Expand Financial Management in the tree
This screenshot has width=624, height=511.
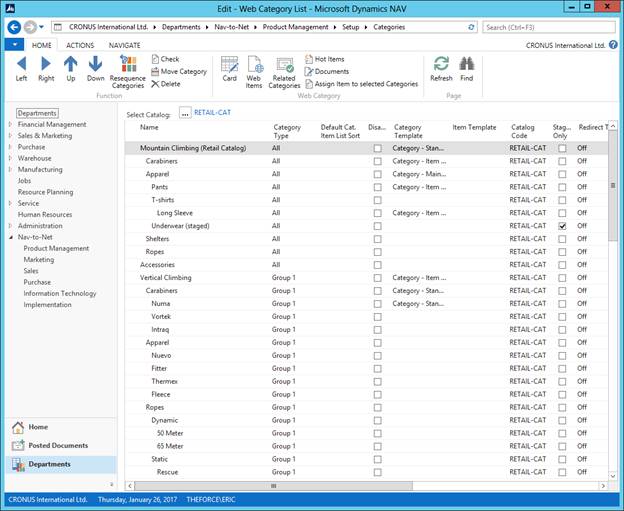pyautogui.click(x=10, y=125)
